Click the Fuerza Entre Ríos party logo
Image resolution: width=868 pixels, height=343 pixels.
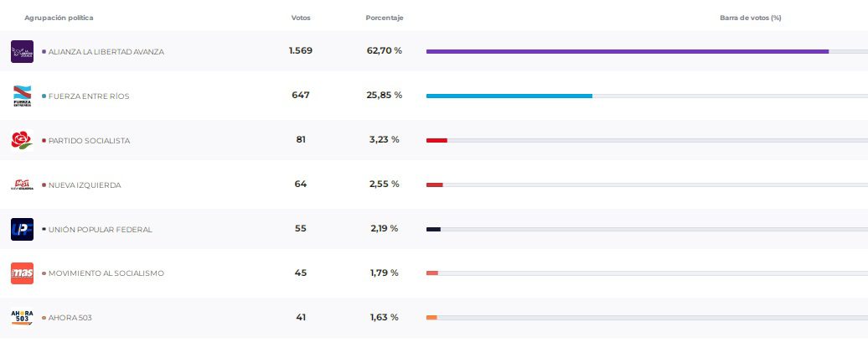click(22, 96)
